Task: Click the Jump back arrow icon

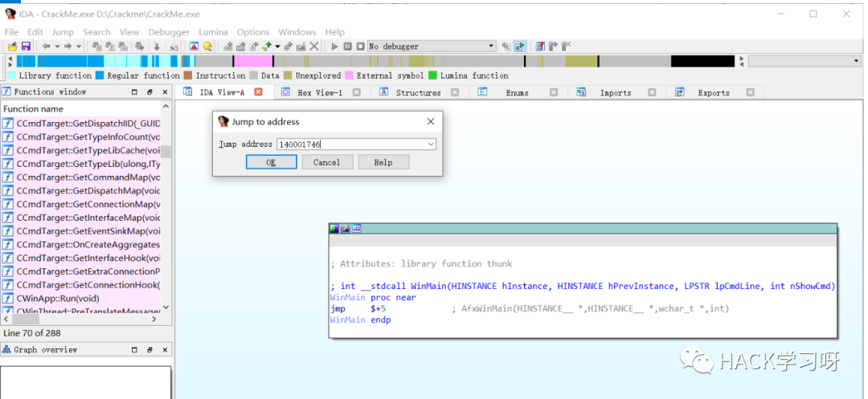Action: click(47, 47)
